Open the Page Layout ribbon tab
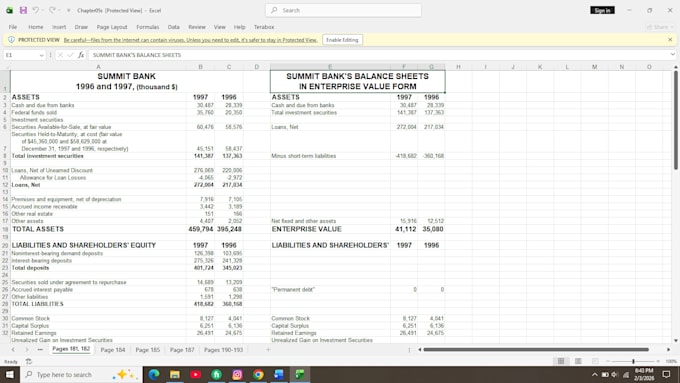The height and width of the screenshot is (383, 680). coord(112,27)
